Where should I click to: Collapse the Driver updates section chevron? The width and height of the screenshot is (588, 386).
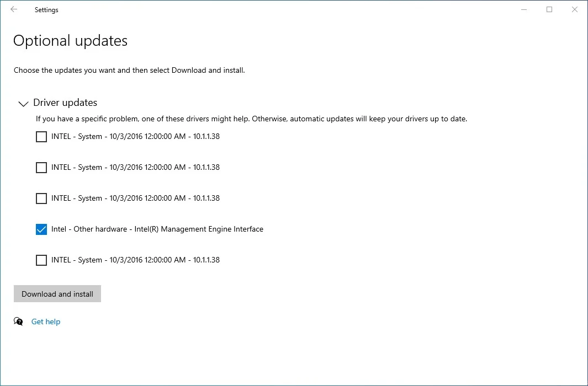(23, 104)
